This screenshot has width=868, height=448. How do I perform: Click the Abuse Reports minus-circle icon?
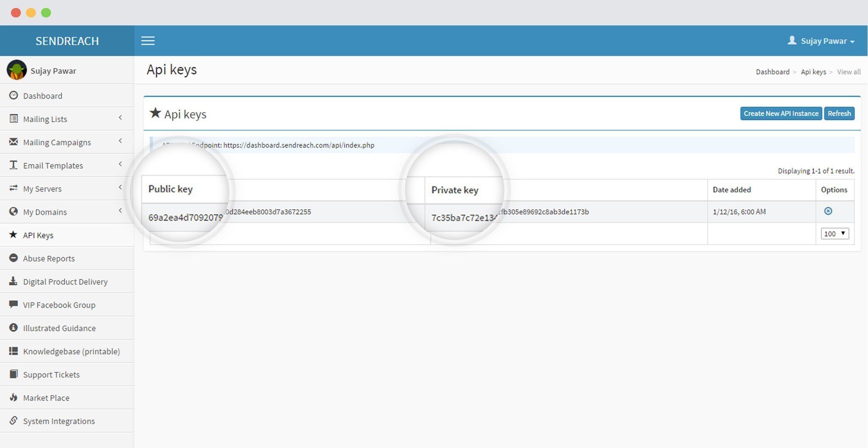[14, 258]
